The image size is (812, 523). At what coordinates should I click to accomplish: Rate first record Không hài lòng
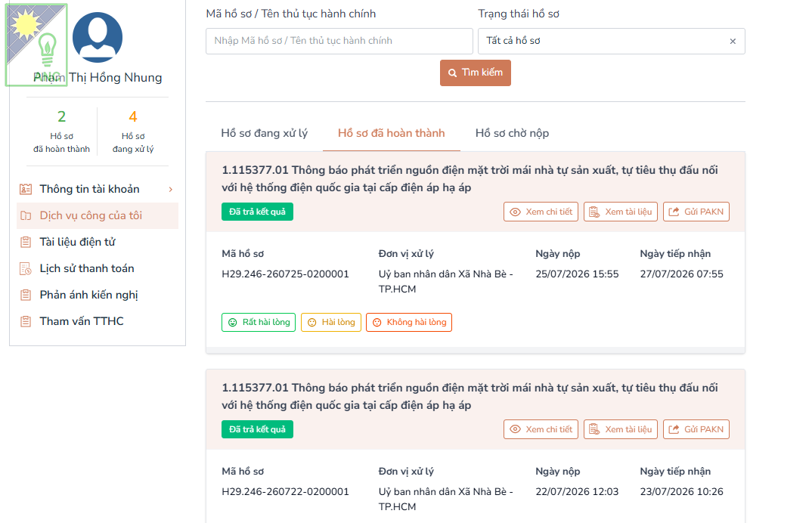coord(409,322)
